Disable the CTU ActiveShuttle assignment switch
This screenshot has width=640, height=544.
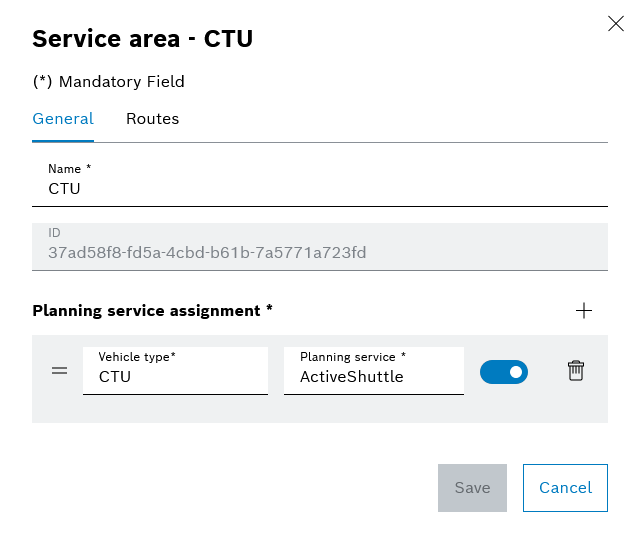(504, 372)
